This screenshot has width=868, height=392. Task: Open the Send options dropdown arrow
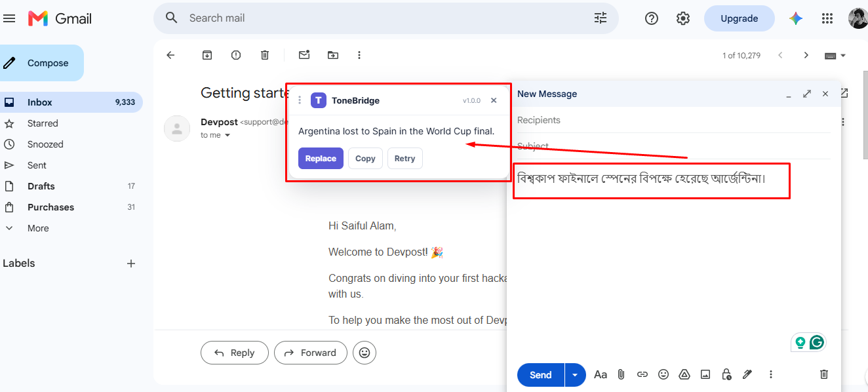tap(575, 375)
